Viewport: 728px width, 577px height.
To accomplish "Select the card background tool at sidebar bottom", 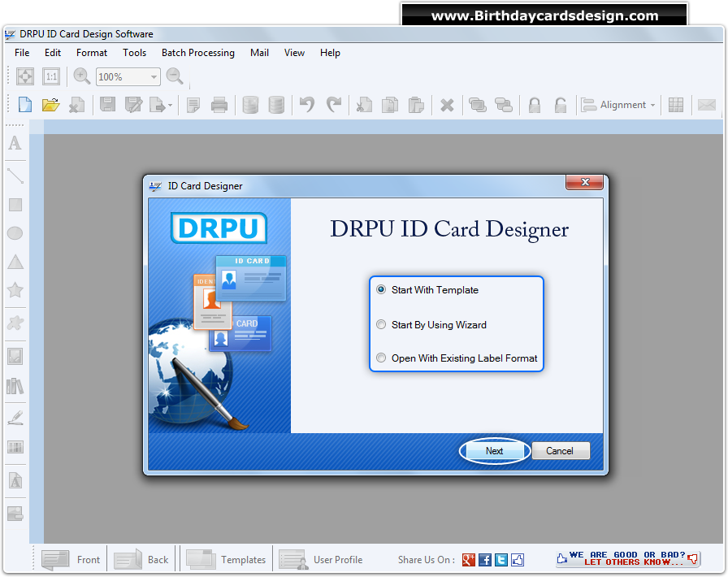I will pos(15,514).
